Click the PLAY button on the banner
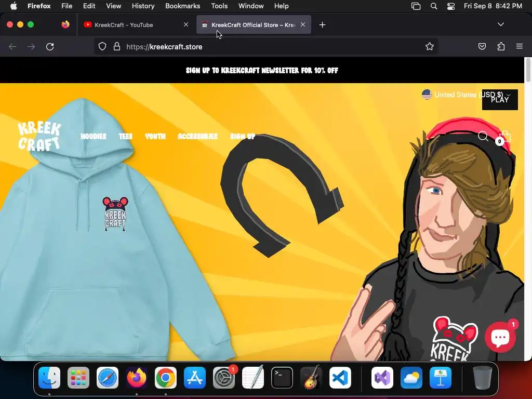This screenshot has width=532, height=399. pyautogui.click(x=500, y=99)
